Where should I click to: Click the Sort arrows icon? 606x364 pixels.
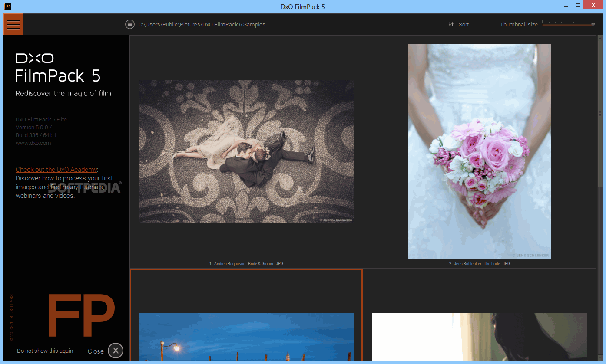pyautogui.click(x=451, y=24)
